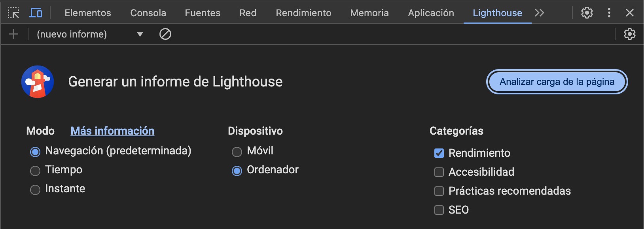Uncheck the Rendimiento category checkbox
Image resolution: width=644 pixels, height=229 pixels.
(439, 153)
